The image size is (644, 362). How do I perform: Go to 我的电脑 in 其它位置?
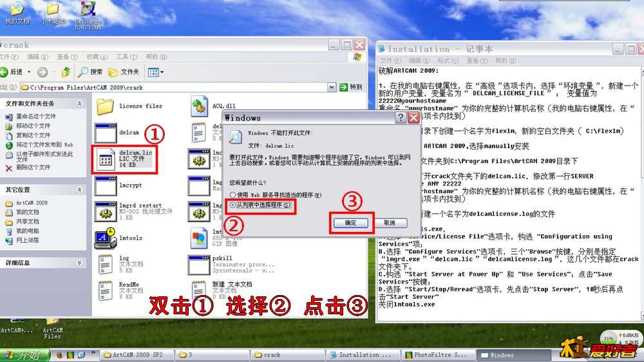28,231
